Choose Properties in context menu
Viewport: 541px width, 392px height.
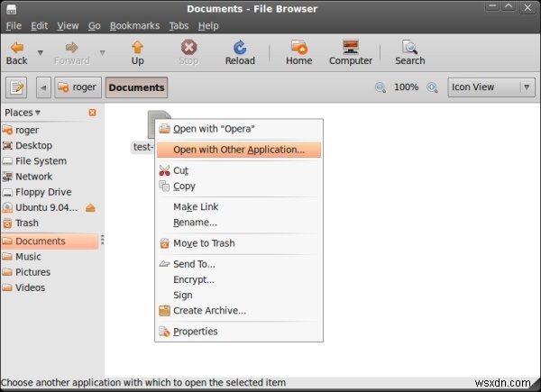(x=239, y=332)
